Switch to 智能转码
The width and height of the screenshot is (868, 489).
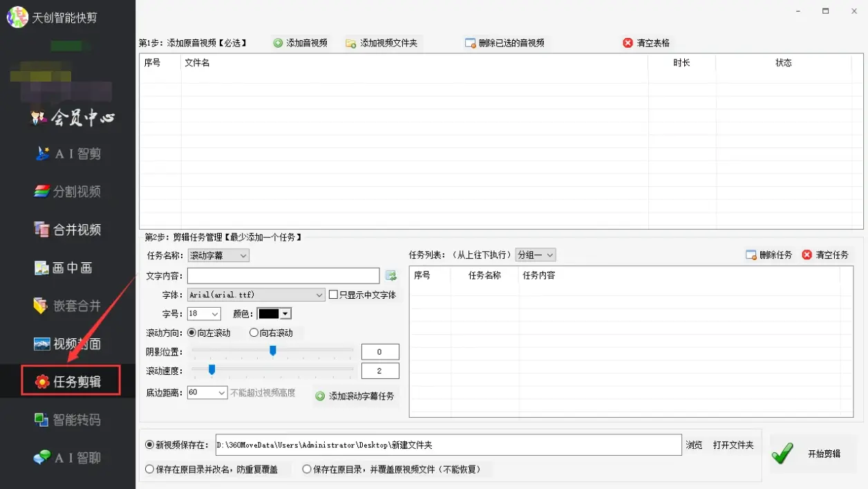68,418
